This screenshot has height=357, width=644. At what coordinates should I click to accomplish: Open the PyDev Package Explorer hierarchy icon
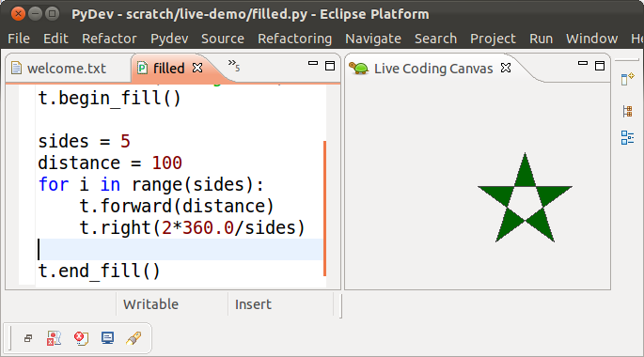[628, 111]
